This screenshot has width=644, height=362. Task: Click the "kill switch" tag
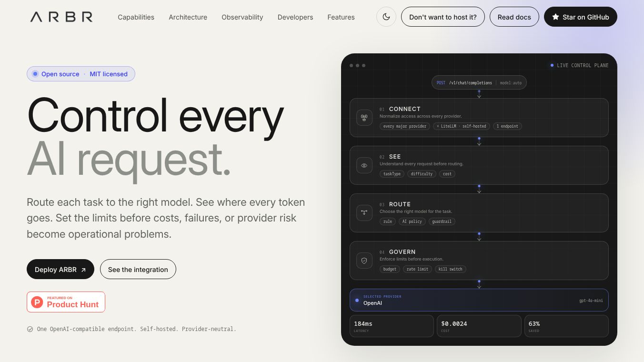451,269
